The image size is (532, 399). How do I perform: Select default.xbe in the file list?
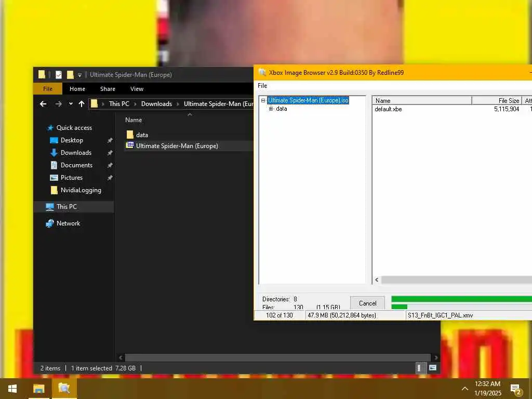pyautogui.click(x=388, y=109)
